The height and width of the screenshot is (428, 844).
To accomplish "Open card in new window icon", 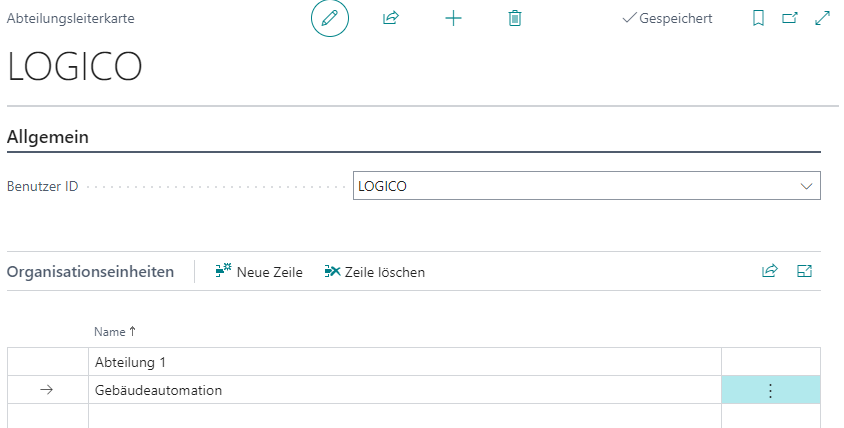I will pos(790,18).
